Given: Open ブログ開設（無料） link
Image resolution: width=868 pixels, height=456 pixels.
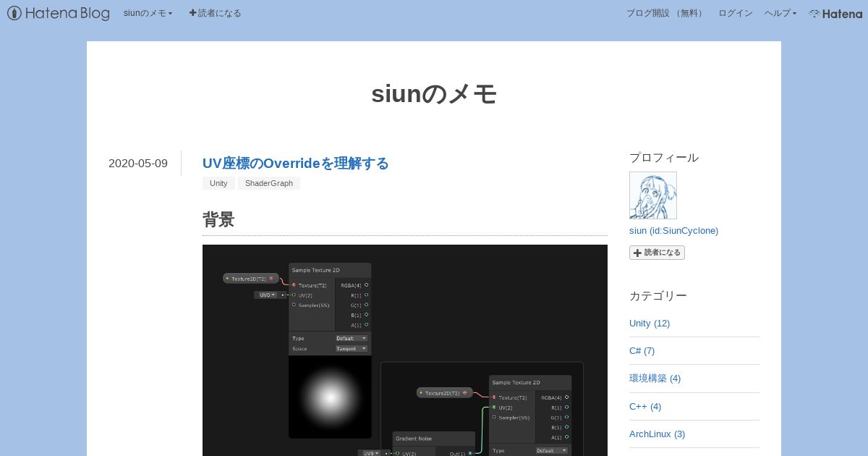Looking at the screenshot, I should click(x=665, y=13).
